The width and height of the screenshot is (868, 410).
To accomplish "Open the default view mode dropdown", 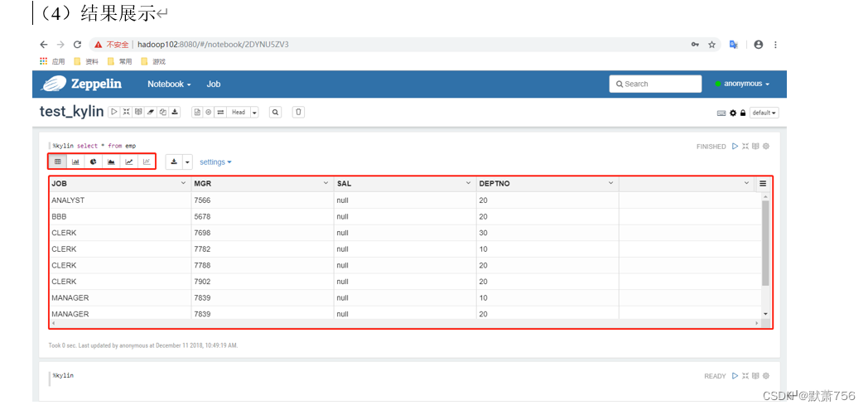I will 764,113.
